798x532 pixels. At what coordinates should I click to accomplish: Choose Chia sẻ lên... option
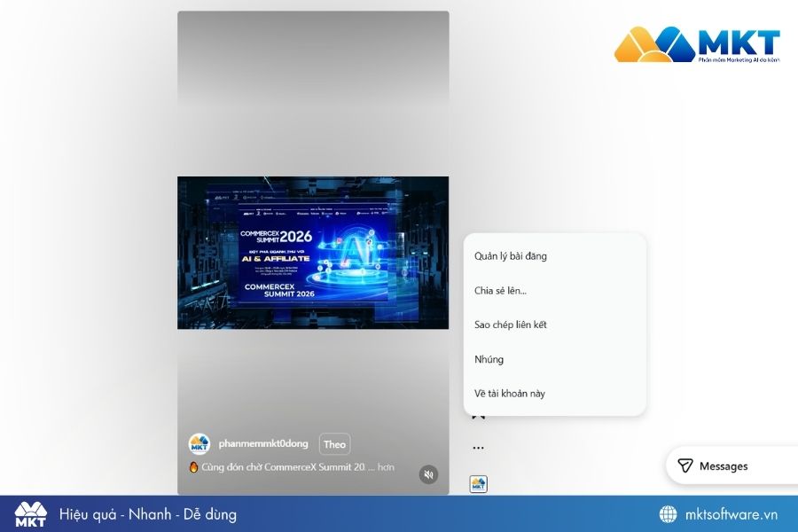500,291
